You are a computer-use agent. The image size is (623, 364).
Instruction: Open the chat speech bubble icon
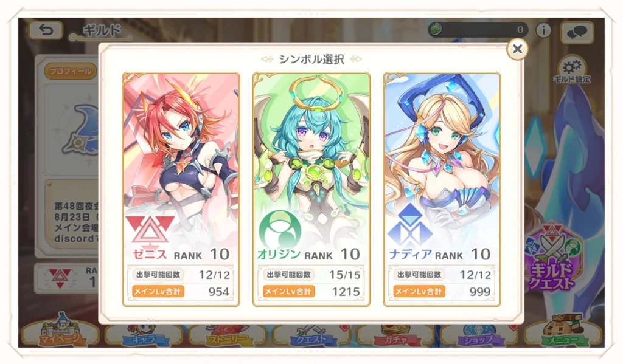click(x=577, y=32)
